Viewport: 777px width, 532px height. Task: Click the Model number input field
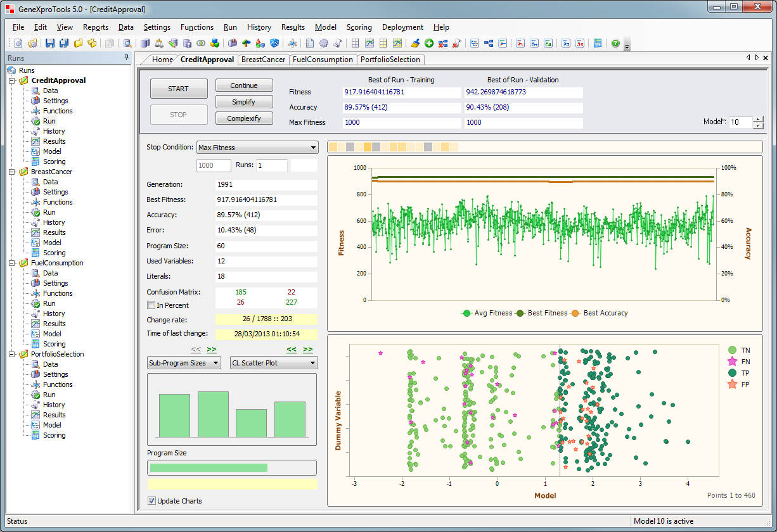coord(740,122)
